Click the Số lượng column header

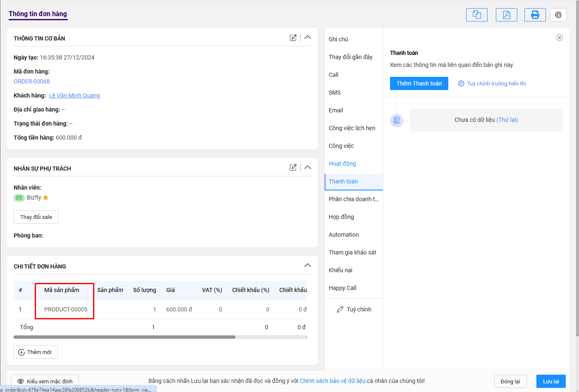[x=145, y=290]
